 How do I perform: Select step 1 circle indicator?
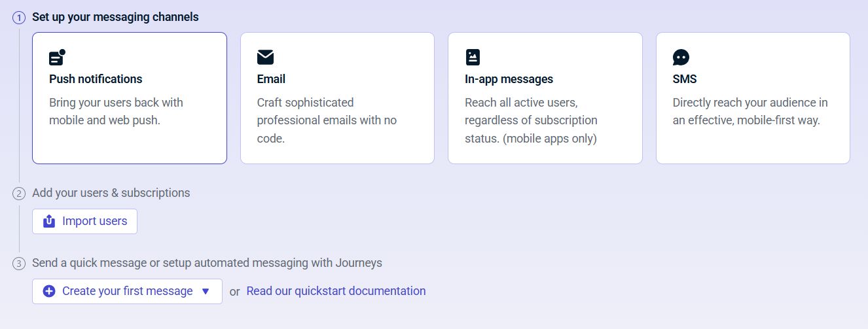pyautogui.click(x=19, y=18)
